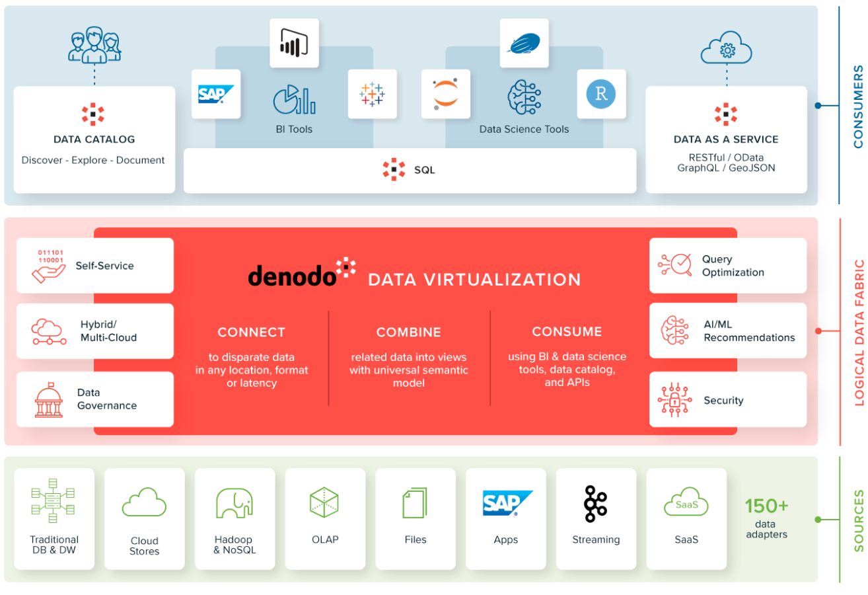Click the Zeppelin blimp logo tile
Screen dimensions: 868x595
pyautogui.click(x=524, y=43)
